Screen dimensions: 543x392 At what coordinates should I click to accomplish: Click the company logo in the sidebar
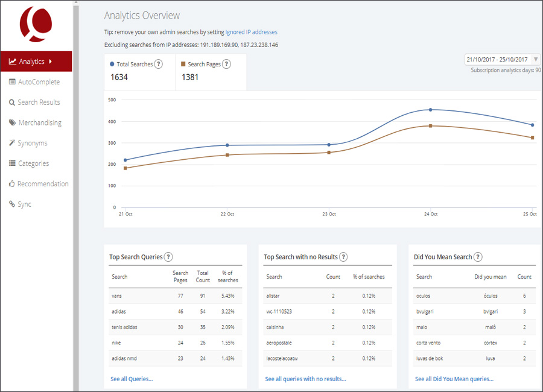pos(36,24)
